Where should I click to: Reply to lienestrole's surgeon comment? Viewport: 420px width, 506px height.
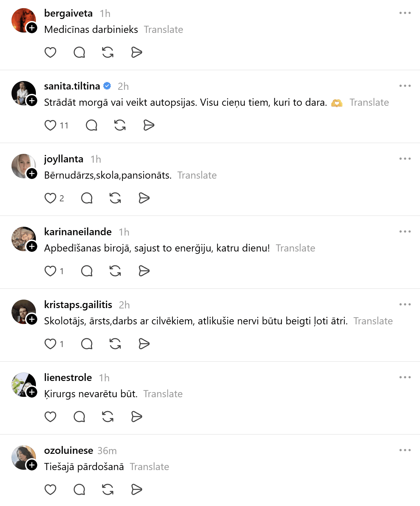[x=79, y=417]
